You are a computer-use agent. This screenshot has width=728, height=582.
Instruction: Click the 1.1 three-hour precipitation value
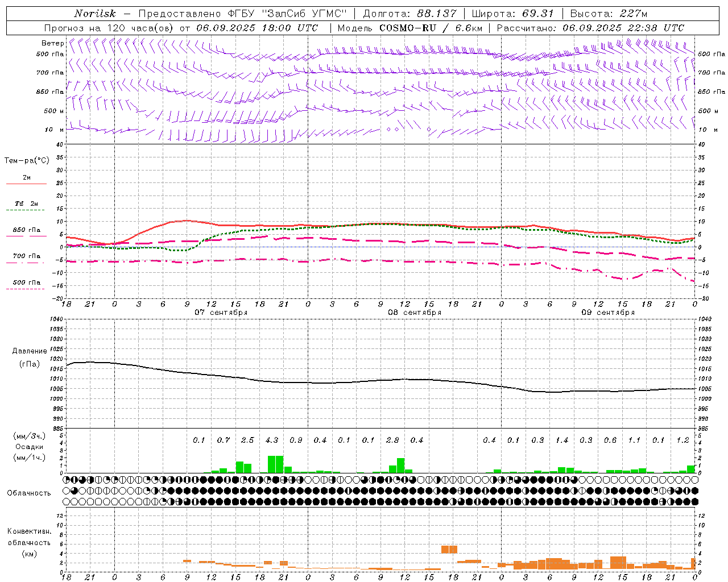(x=634, y=440)
